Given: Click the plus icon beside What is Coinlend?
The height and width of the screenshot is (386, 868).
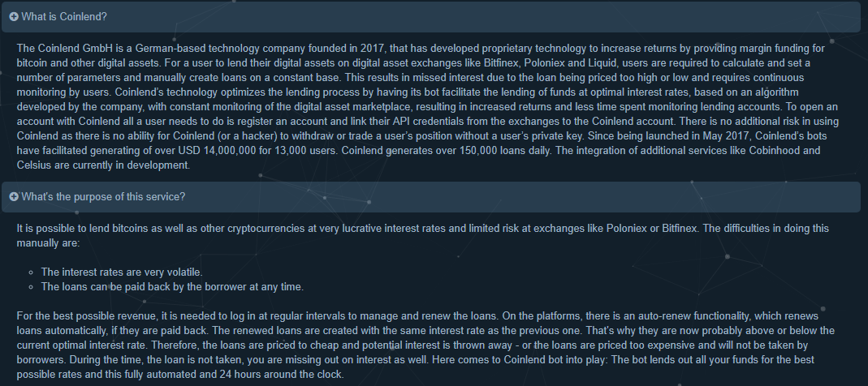Looking at the screenshot, I should [x=14, y=17].
